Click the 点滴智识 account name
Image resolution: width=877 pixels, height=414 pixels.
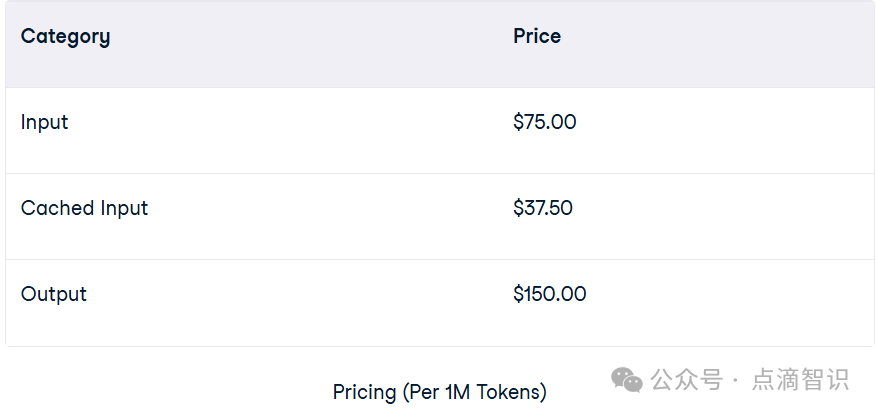800,380
